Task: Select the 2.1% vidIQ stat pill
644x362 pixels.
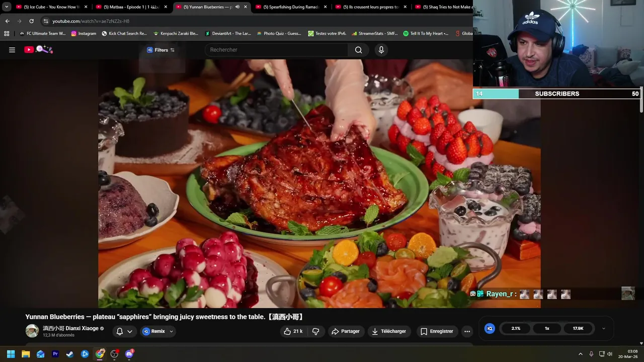Action: [516, 328]
